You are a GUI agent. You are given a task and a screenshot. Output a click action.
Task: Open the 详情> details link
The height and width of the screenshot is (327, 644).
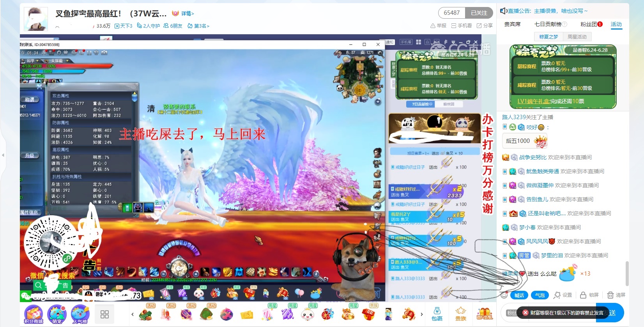click(x=188, y=14)
